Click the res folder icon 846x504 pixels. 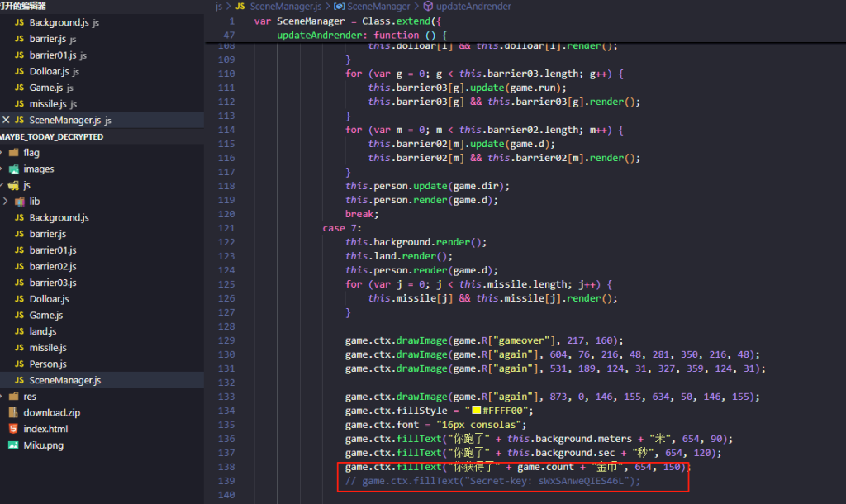13,397
